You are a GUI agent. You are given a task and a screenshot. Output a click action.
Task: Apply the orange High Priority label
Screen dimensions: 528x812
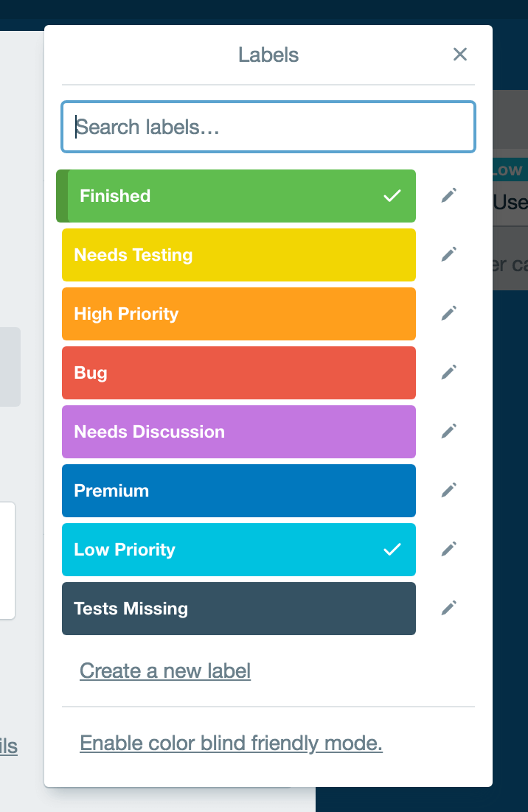tap(239, 314)
